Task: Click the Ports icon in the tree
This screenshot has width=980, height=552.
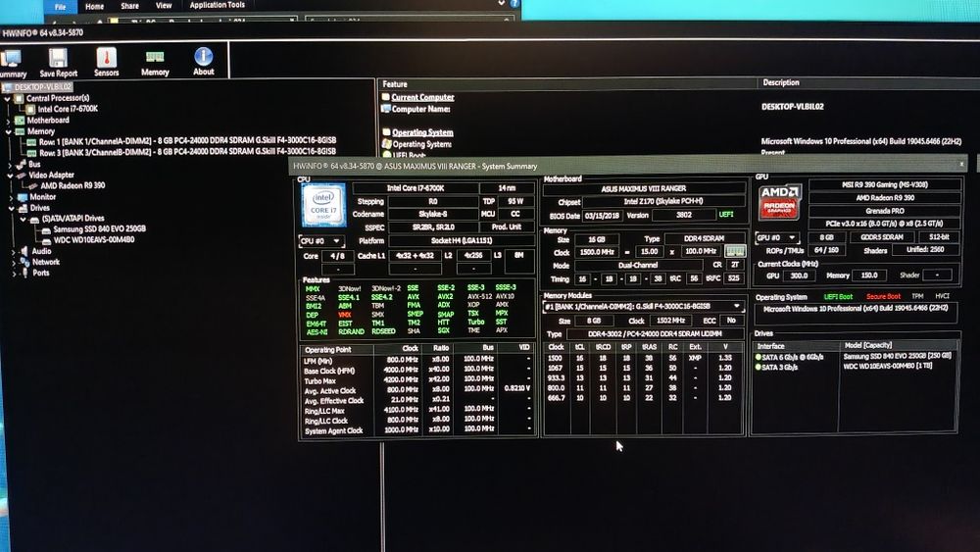Action: click(x=25, y=274)
